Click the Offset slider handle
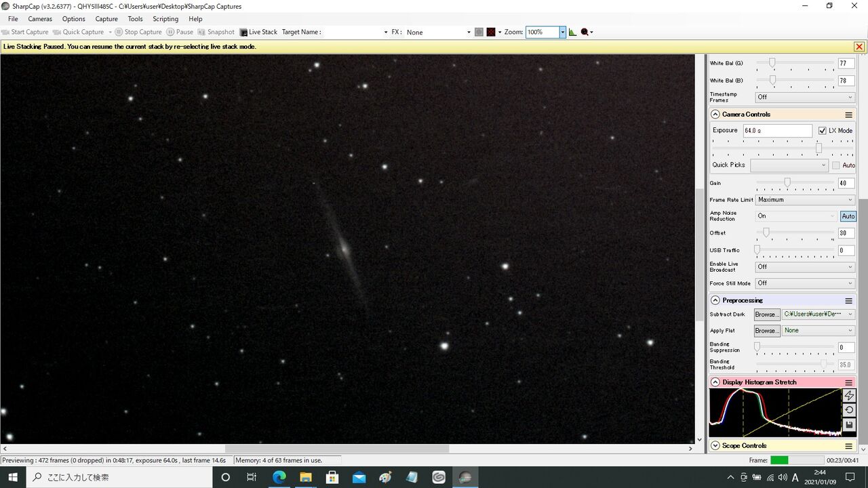Screen dimensions: 868x488 coord(766,232)
